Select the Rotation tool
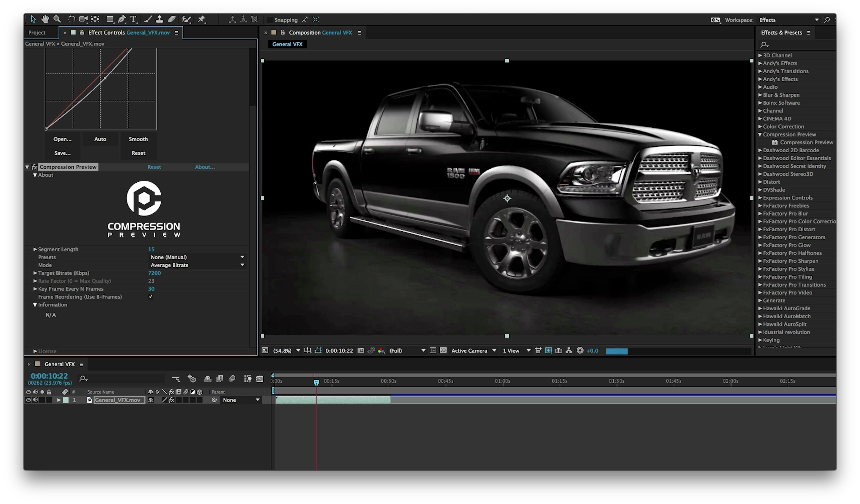This screenshot has width=860, height=504. pos(72,19)
